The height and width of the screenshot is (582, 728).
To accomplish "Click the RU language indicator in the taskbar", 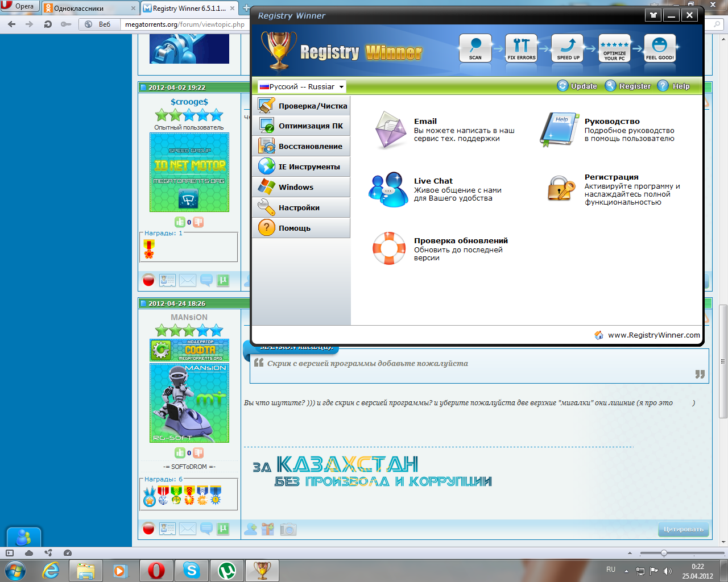I will tap(611, 569).
